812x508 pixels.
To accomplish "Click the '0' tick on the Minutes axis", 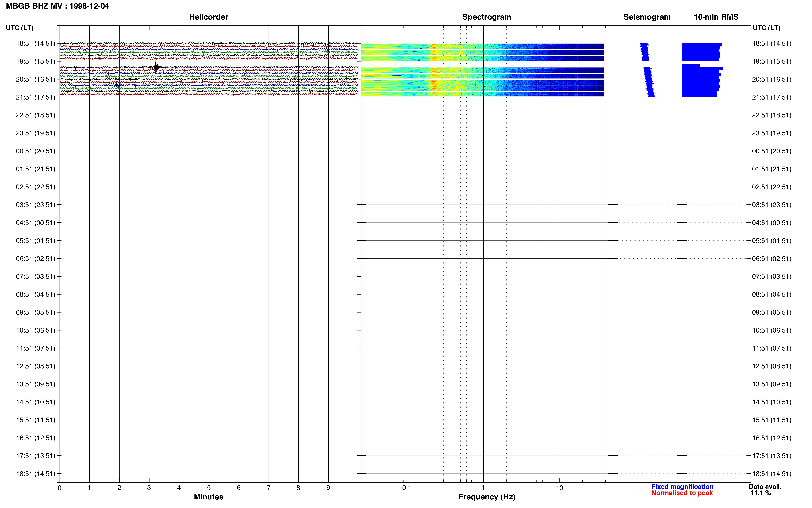I will tap(59, 487).
